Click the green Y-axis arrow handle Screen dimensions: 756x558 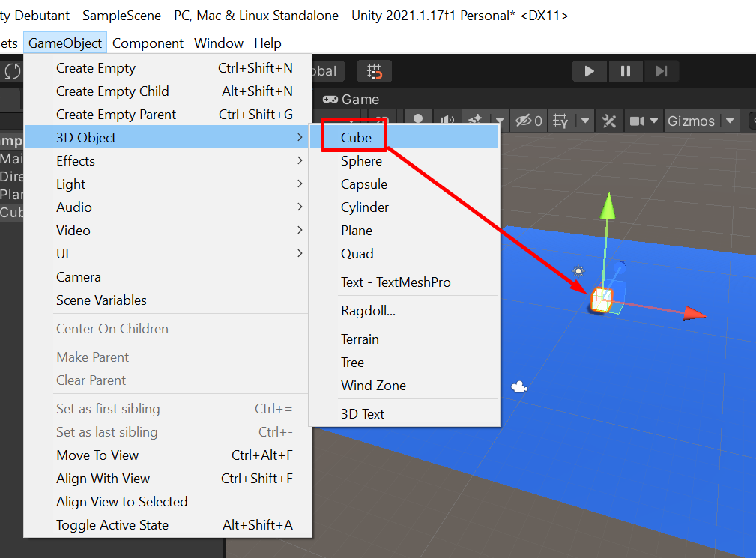(x=608, y=206)
